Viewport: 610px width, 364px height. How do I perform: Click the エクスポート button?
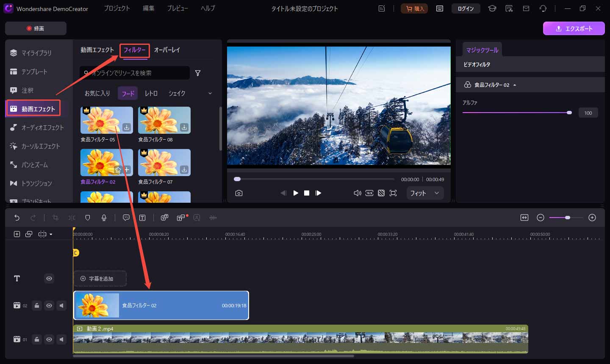574,28
